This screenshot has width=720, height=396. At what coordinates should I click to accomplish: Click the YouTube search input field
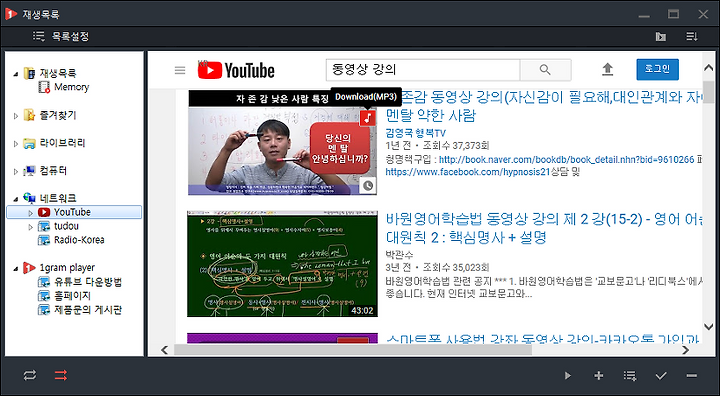(422, 70)
